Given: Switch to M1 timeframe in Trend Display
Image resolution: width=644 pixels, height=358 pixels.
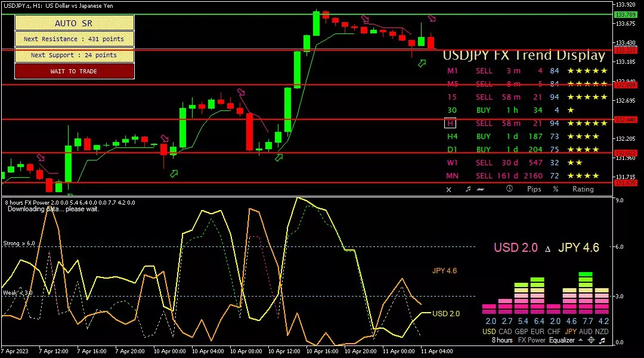Looking at the screenshot, I should click(452, 70).
